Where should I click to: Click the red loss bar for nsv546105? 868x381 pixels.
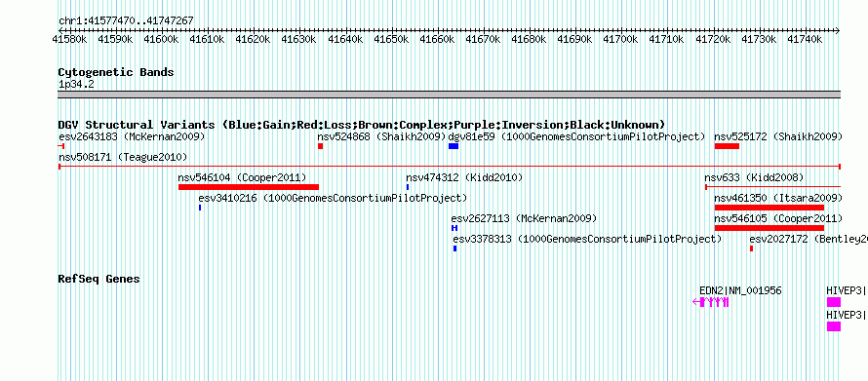point(769,228)
